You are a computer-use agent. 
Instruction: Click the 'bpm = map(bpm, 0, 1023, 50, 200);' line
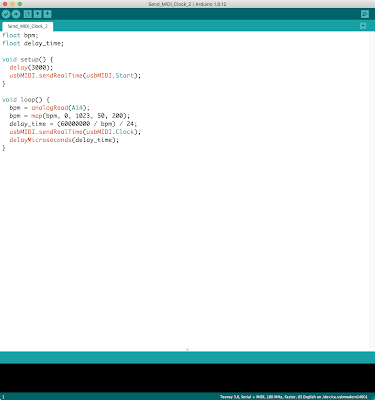tap(69, 116)
